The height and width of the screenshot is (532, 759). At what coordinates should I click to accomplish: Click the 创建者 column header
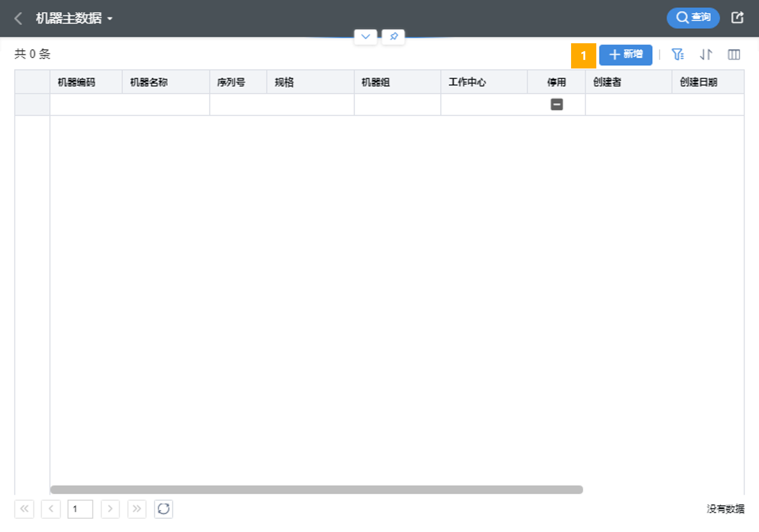pos(629,82)
